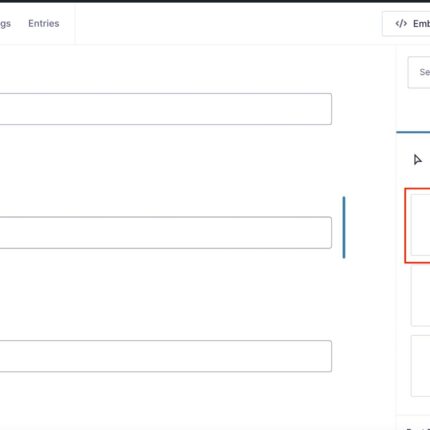This screenshot has height=430, width=430.
Task: Select the pointer arrow icon in sidebar
Action: 417,160
